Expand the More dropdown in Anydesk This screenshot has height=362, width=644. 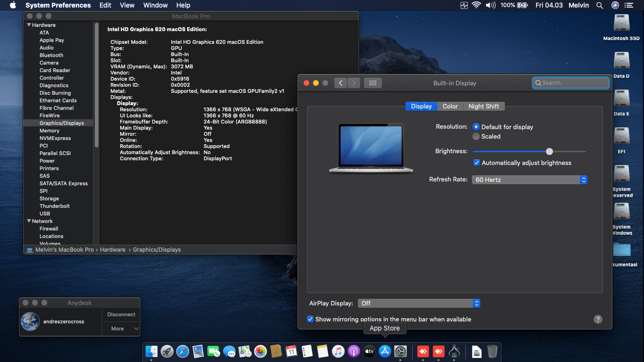click(121, 329)
